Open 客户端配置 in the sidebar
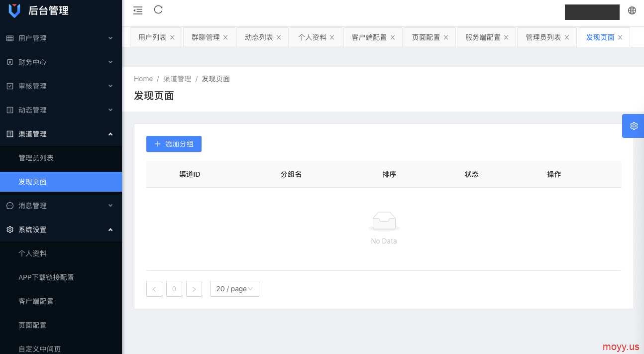This screenshot has width=644, height=354. [x=61, y=301]
